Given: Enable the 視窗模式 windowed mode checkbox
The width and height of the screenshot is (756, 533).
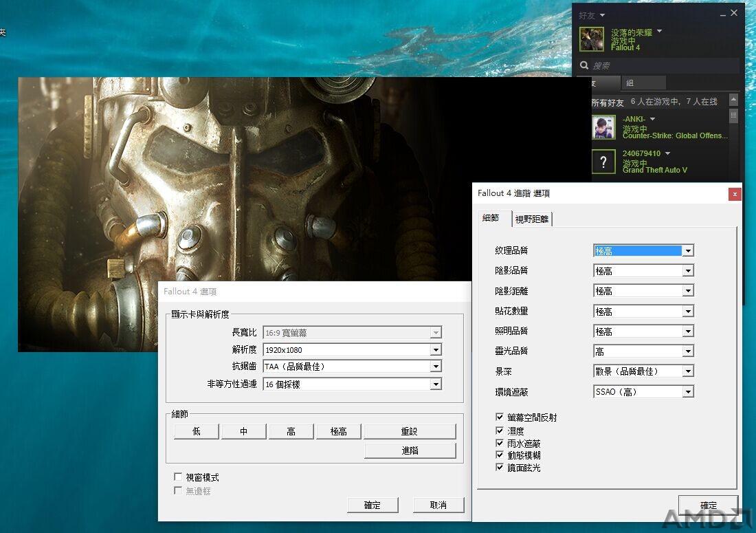Looking at the screenshot, I should click(x=178, y=477).
